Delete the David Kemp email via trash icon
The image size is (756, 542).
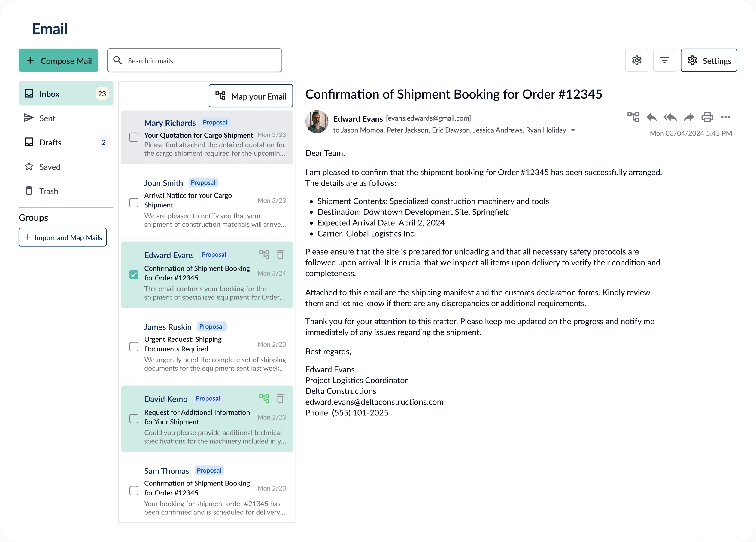(280, 398)
